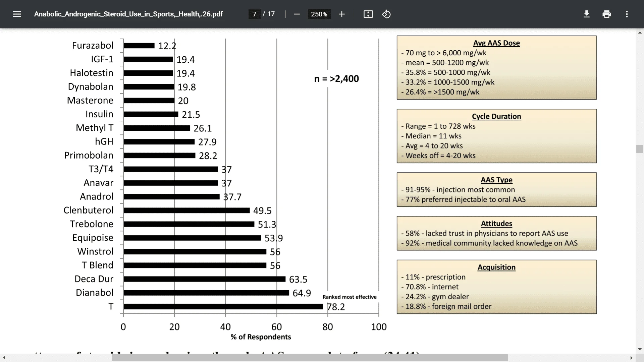Click the 'Winstrol' chart label
Screen dimensions: 644x362
tap(95, 251)
